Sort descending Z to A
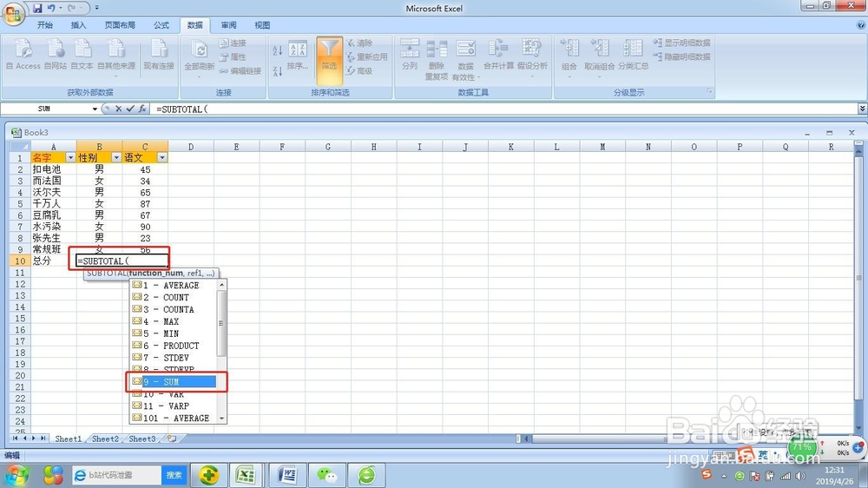Image resolution: width=868 pixels, height=488 pixels. click(278, 71)
